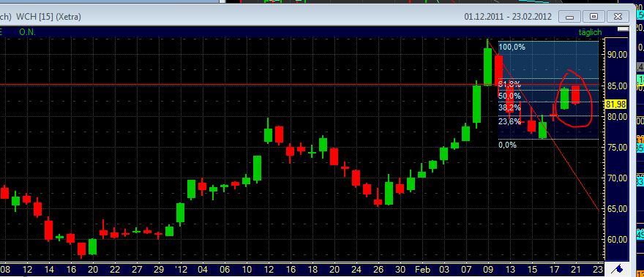Screen dimensions: 644x277
Task: Maximize the WCH chart window
Action: pos(594,17)
